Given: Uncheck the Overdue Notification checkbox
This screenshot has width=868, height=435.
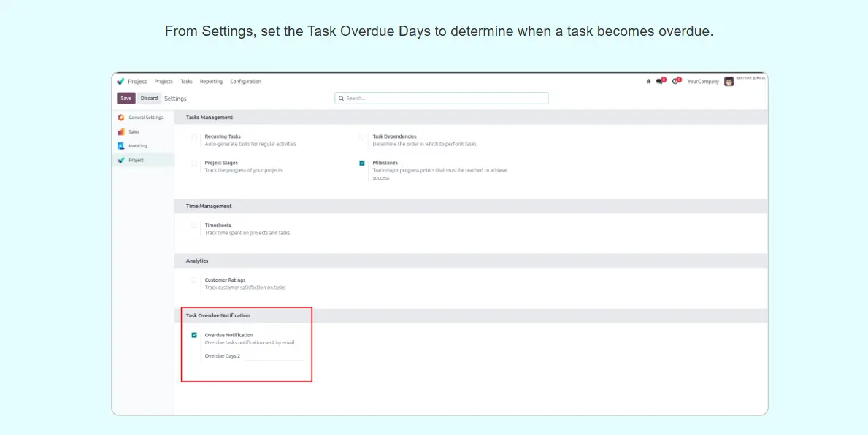Looking at the screenshot, I should 194,335.
